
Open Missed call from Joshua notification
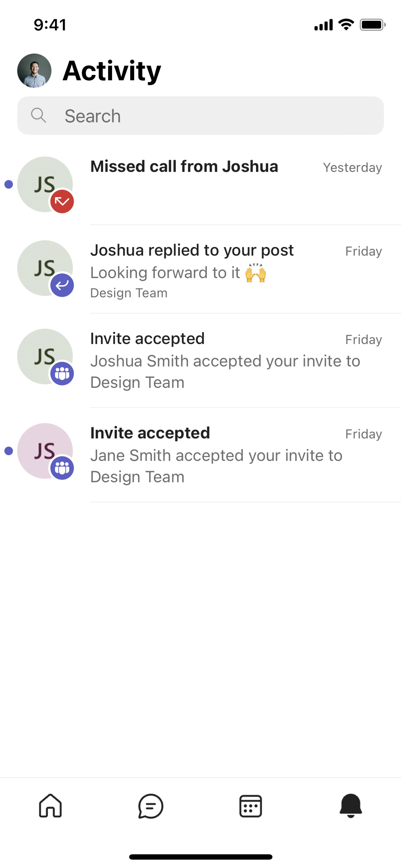tap(184, 166)
